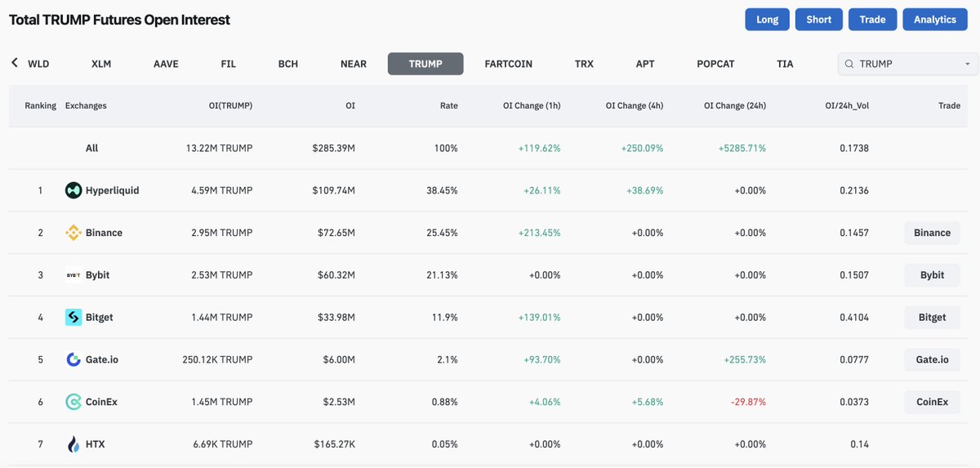
Task: Switch to the TRX coin tab
Action: tap(584, 64)
